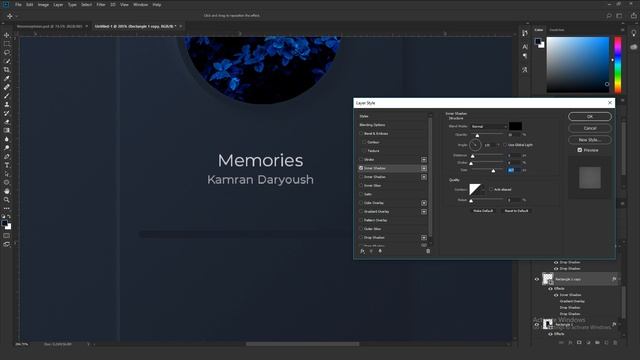
Task: Select the Gradient tool
Action: 7,130
